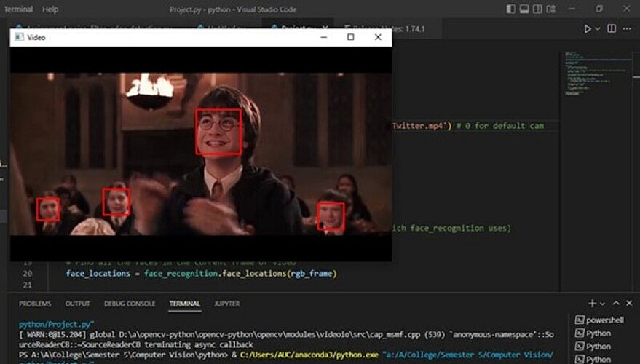Click line number 20 in gutter
Screen dimensions: 640x364
(x=28, y=274)
